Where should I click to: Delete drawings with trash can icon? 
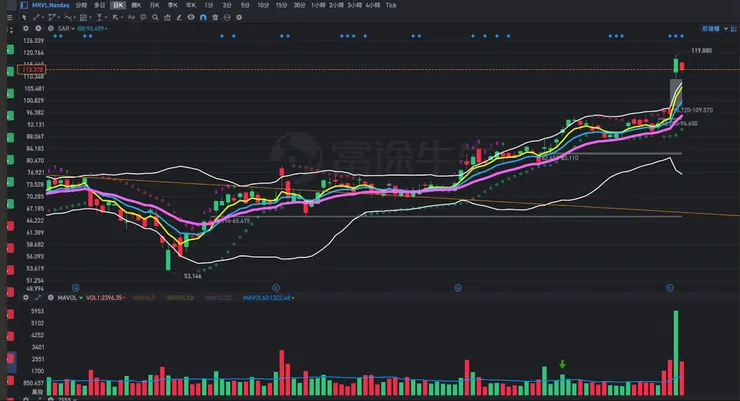(x=215, y=17)
